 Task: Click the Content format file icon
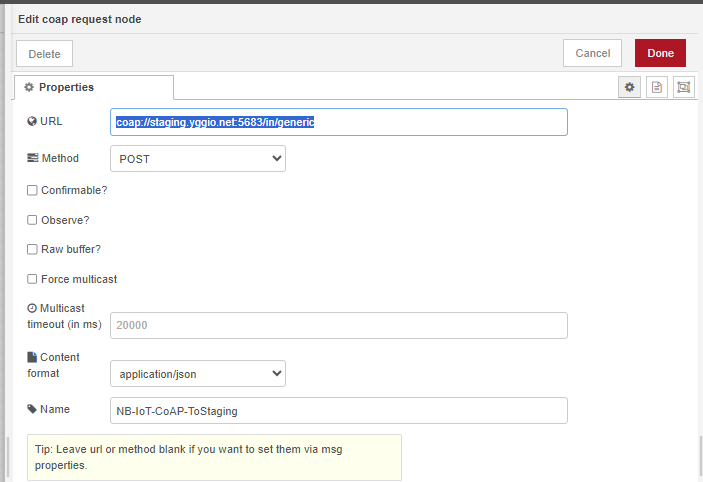(32, 357)
